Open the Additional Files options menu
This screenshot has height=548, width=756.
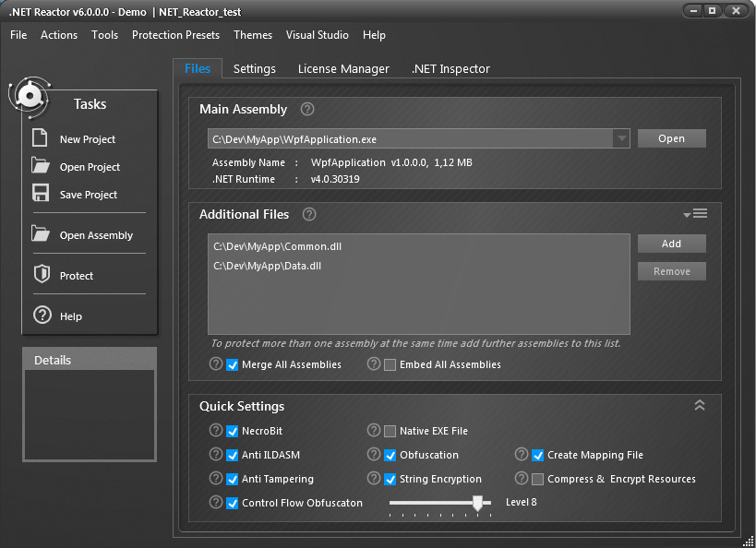tap(696, 214)
